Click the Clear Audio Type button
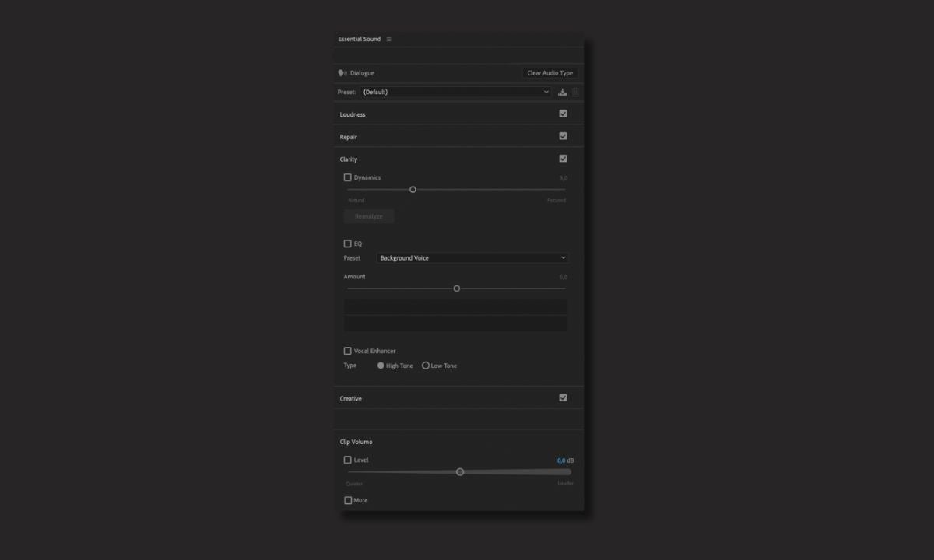 coord(550,73)
